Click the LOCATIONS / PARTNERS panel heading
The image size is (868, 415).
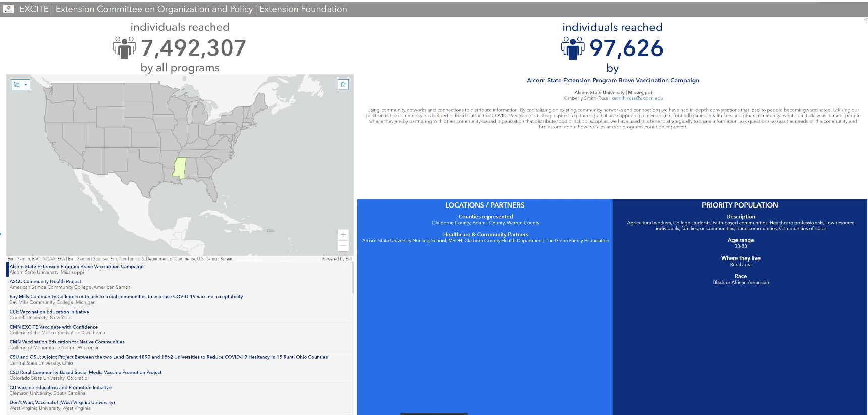[x=484, y=205]
